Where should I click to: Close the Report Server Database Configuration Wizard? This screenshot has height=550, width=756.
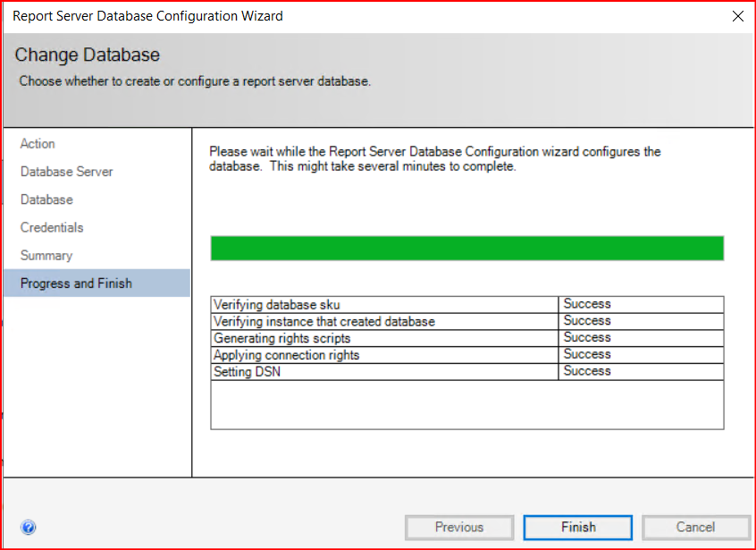point(737,16)
